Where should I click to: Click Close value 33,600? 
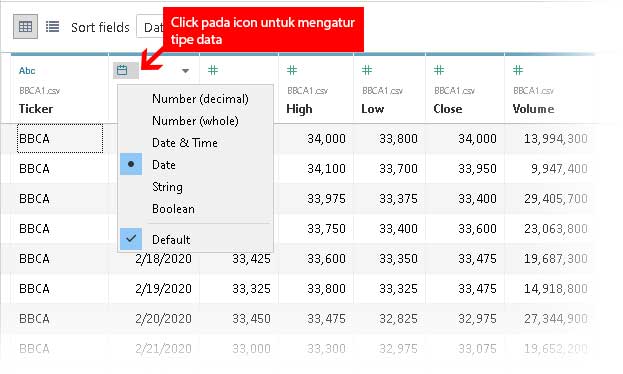(477, 229)
